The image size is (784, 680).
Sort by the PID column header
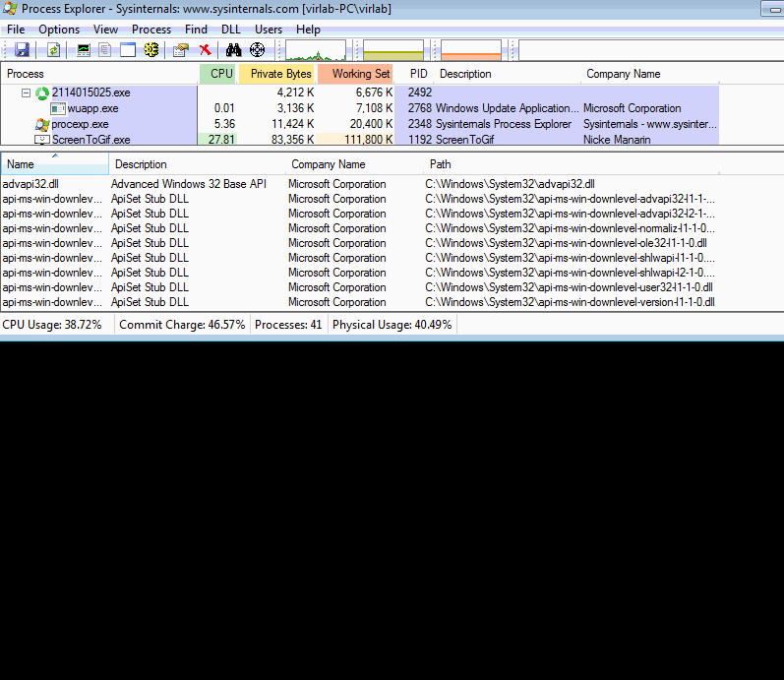[415, 74]
